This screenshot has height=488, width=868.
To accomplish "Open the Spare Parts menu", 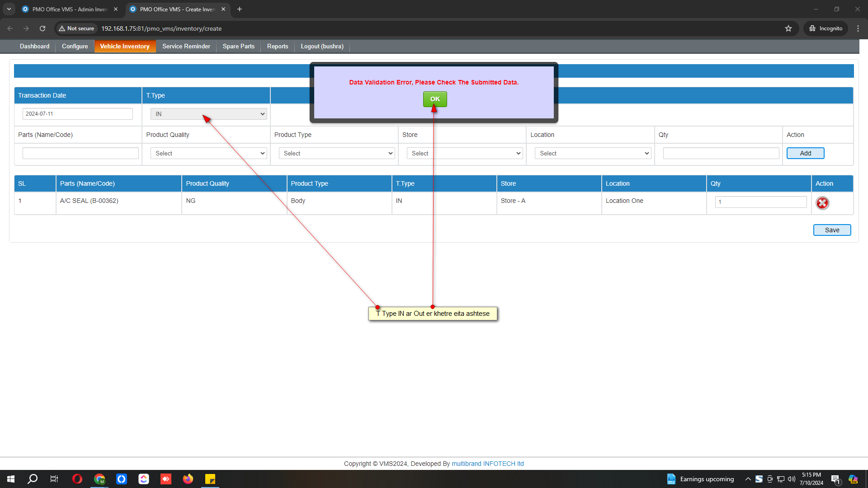I will 238,46.
